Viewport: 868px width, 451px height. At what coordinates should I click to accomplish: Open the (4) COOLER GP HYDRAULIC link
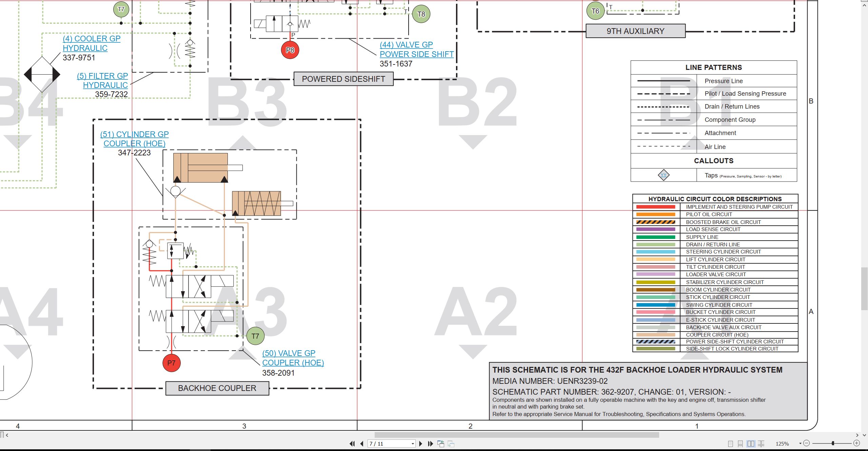tap(92, 43)
